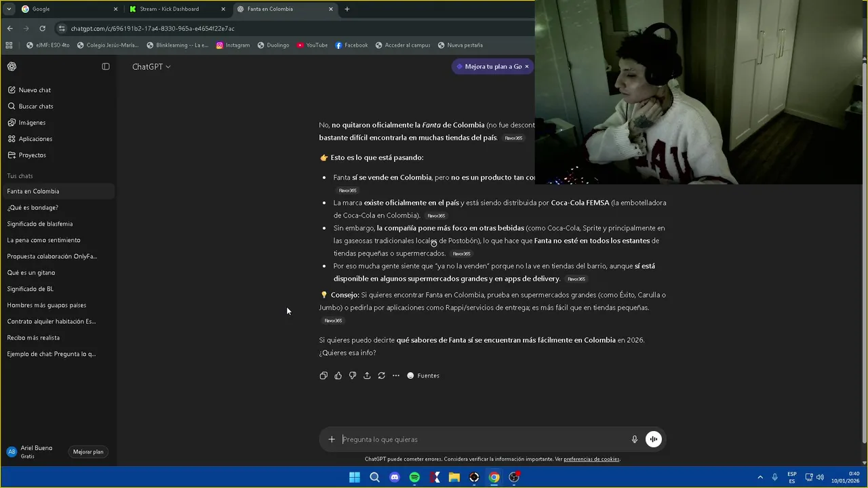Open Duolingo bookmark

click(273, 45)
